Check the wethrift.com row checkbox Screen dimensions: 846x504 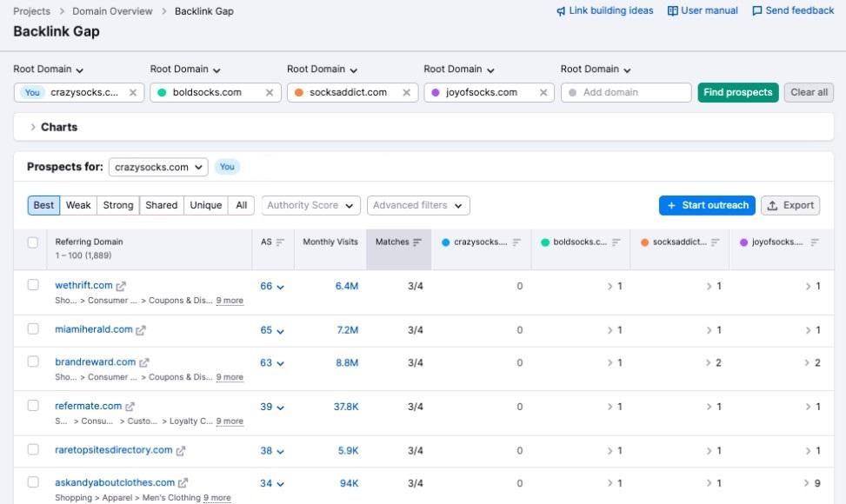(33, 285)
